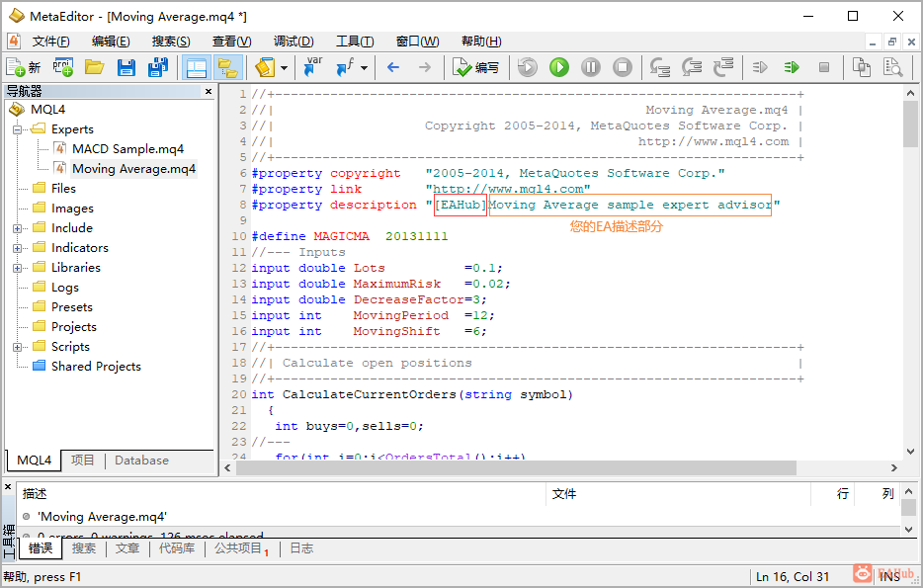Click the pause debugging icon
Screen dimensions: 923x588
(591, 67)
